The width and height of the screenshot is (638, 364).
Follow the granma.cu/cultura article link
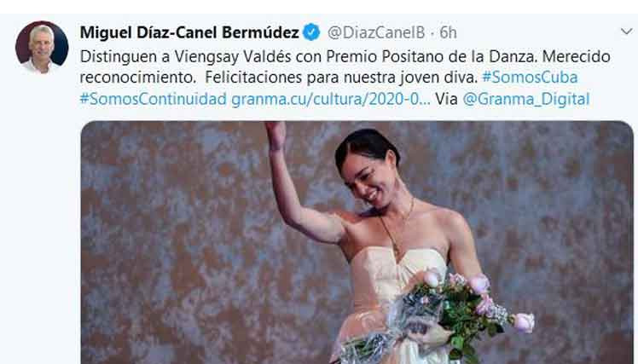(x=330, y=99)
